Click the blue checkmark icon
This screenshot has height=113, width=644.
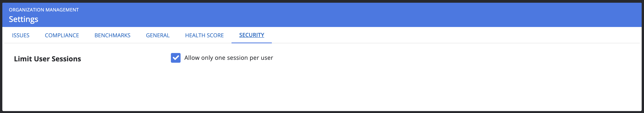pyautogui.click(x=176, y=58)
